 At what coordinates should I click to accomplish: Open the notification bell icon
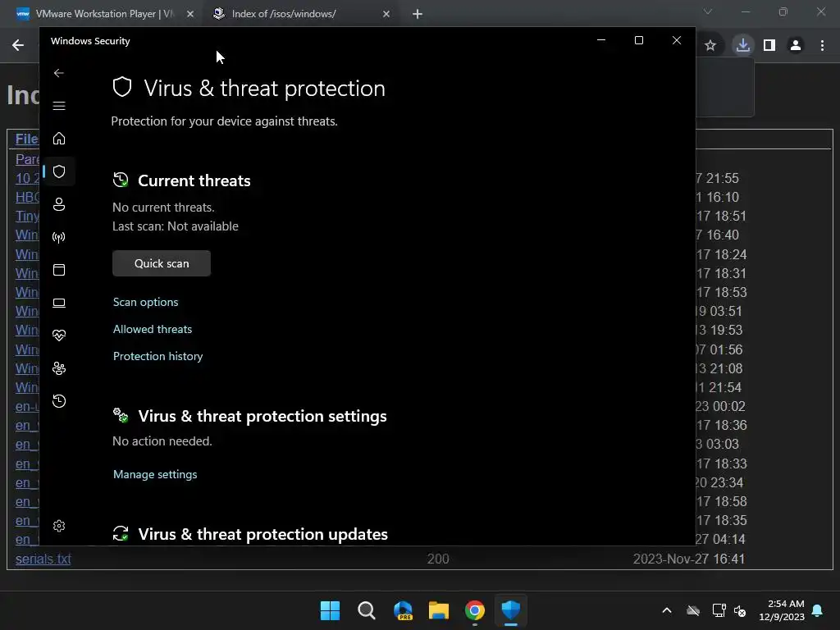[x=818, y=610]
